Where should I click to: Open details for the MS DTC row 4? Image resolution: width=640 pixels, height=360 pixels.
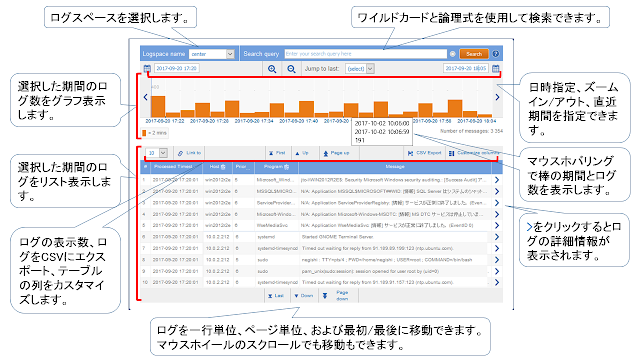[497, 214]
